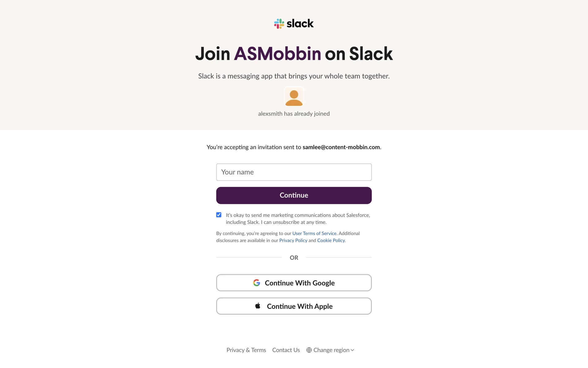Open the Contact Us footer link
Image resolution: width=588 pixels, height=368 pixels.
click(x=286, y=350)
